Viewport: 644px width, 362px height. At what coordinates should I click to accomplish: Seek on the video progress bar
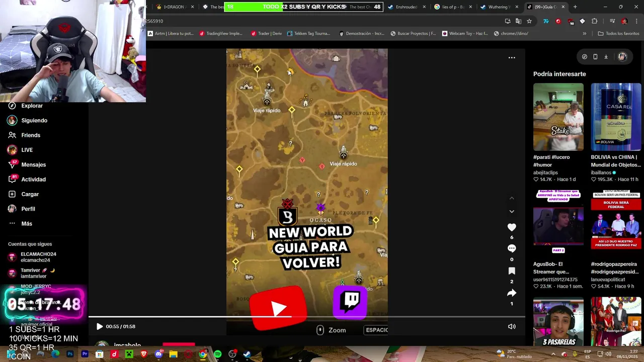point(307,317)
